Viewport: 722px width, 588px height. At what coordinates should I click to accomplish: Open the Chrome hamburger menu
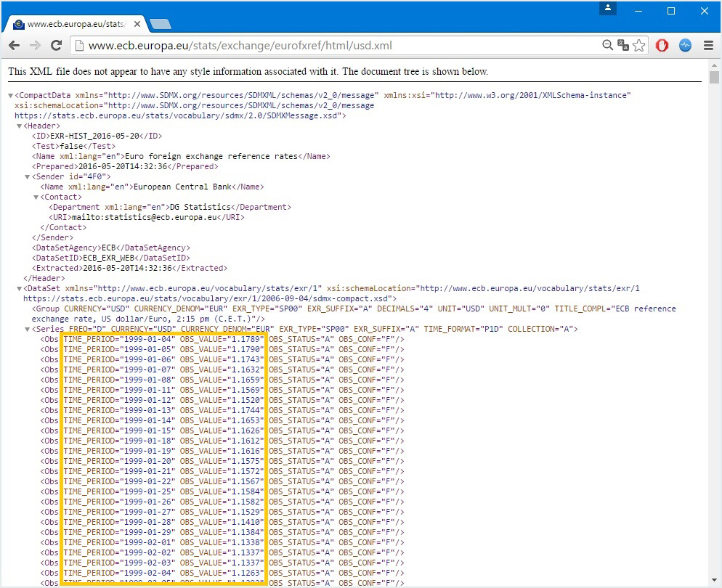(x=708, y=45)
